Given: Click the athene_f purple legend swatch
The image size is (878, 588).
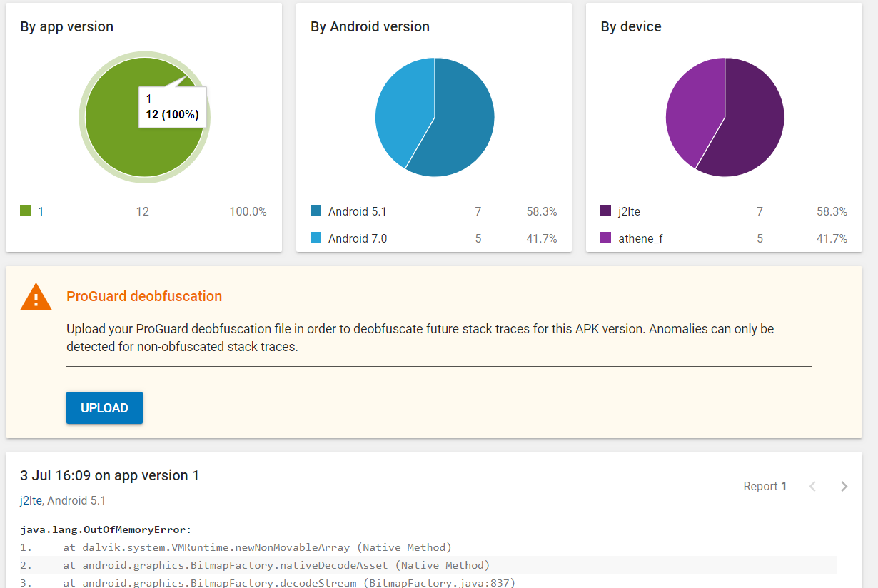Looking at the screenshot, I should pyautogui.click(x=606, y=238).
